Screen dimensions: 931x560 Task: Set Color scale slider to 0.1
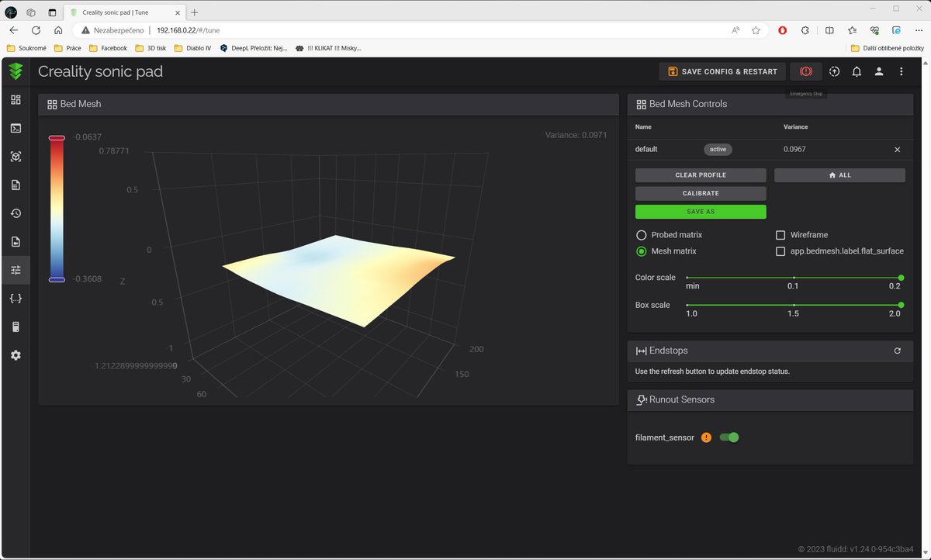click(x=794, y=277)
